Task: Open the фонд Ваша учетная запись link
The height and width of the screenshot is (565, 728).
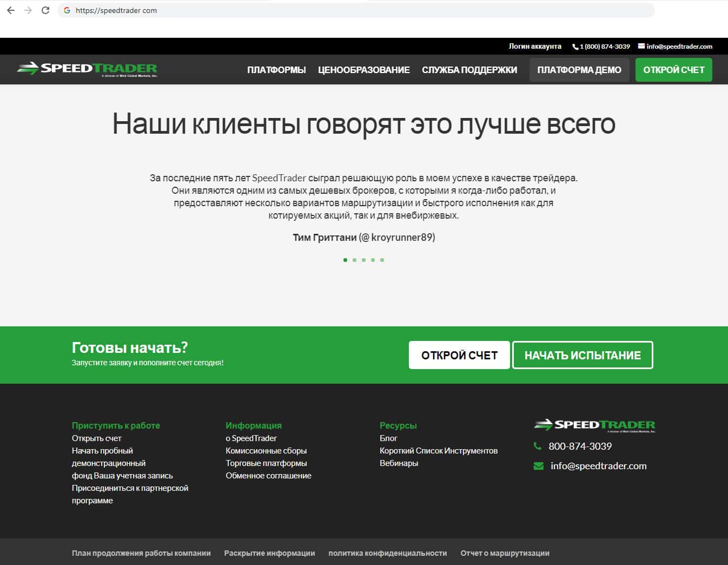Action: pyautogui.click(x=122, y=476)
